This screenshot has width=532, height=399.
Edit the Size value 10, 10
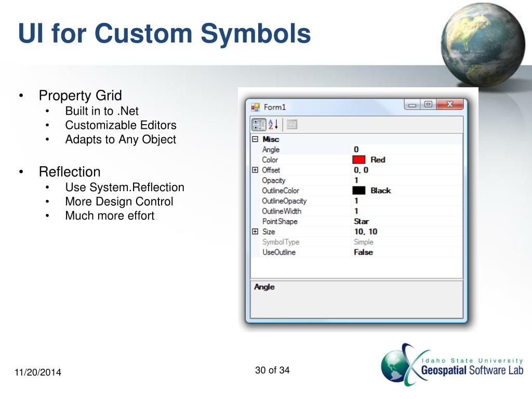tap(366, 232)
